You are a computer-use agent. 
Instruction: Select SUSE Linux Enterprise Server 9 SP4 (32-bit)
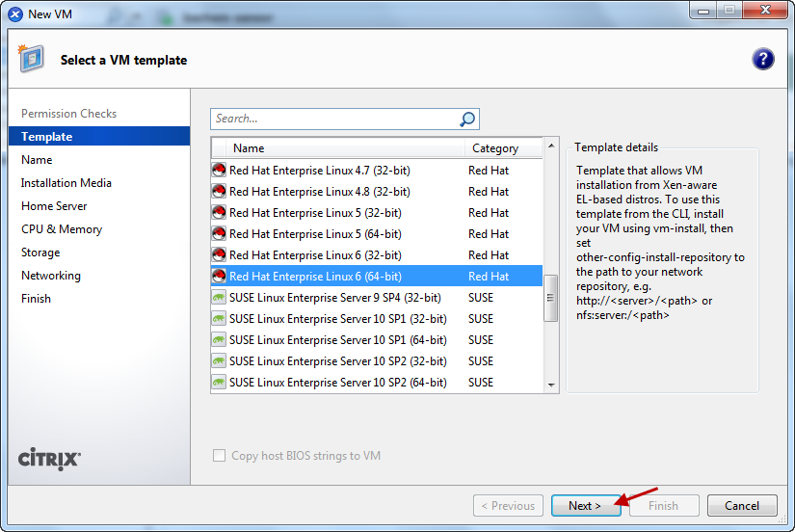pos(377,297)
